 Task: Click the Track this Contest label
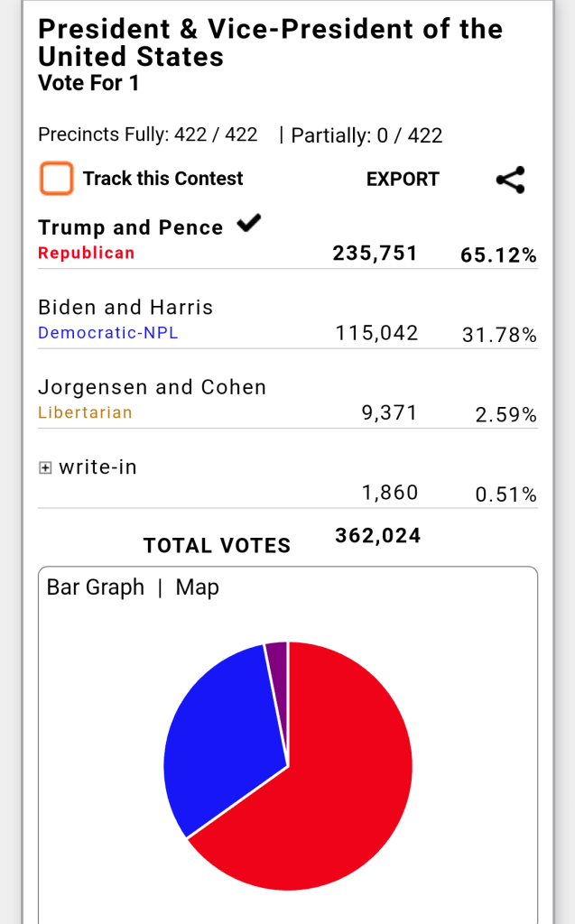coord(162,179)
